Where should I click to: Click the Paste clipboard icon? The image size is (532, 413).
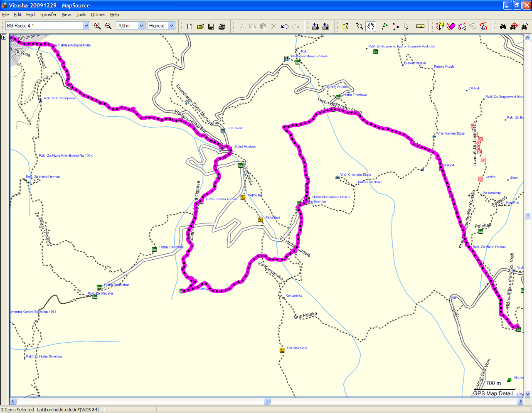[263, 26]
